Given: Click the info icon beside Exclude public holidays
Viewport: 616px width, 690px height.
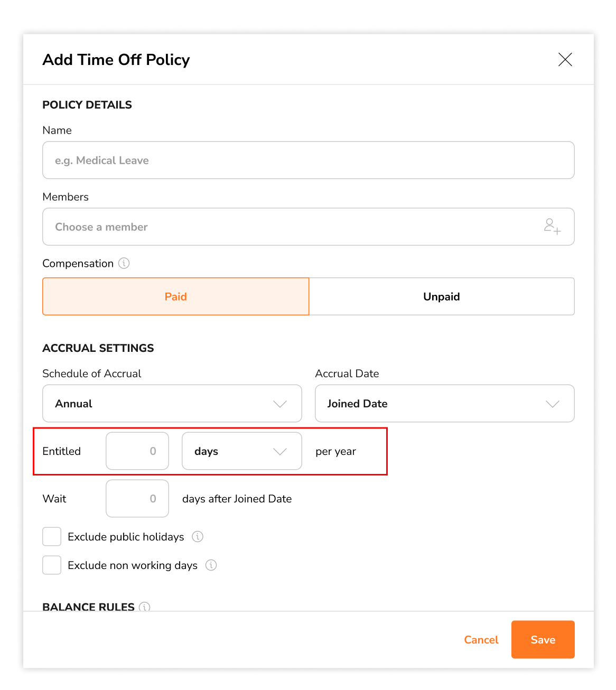Looking at the screenshot, I should click(x=198, y=537).
